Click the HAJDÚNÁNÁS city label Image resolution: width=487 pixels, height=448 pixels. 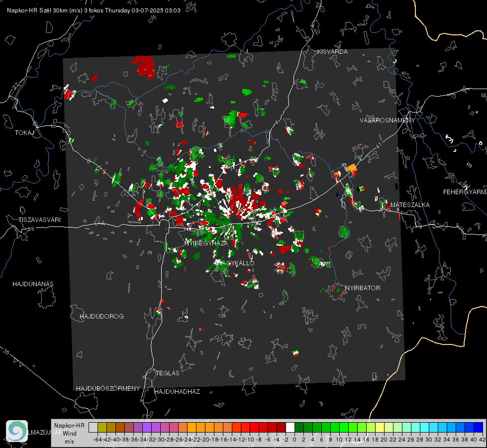coord(33,284)
